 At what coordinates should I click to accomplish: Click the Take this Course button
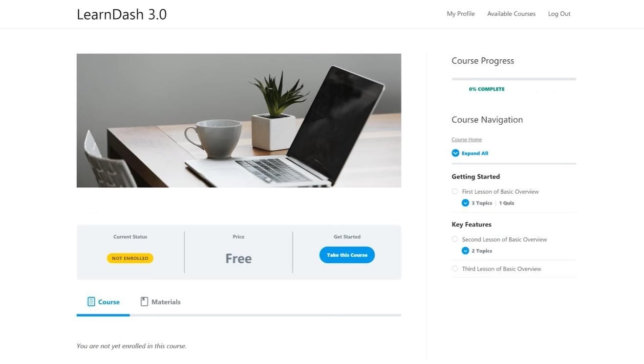(347, 255)
